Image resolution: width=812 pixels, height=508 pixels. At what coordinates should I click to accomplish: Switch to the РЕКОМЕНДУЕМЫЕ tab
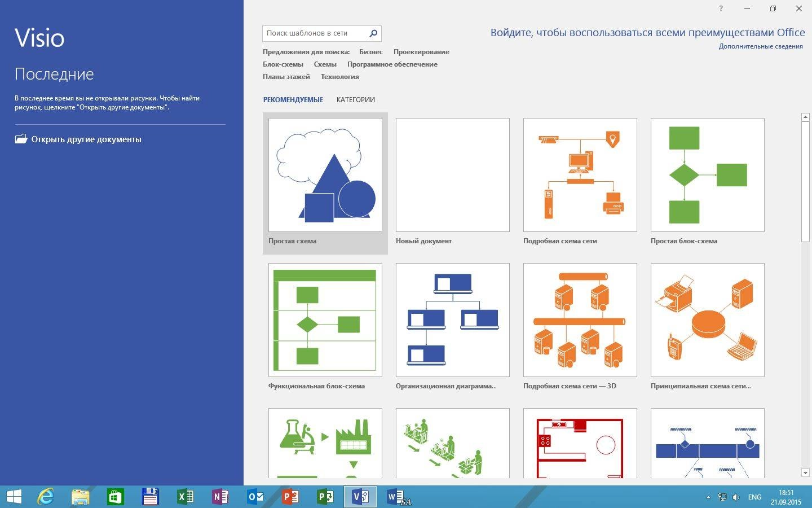[293, 100]
